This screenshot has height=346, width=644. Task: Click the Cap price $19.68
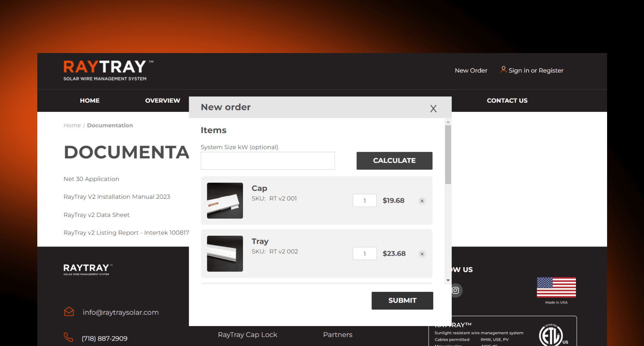(393, 201)
